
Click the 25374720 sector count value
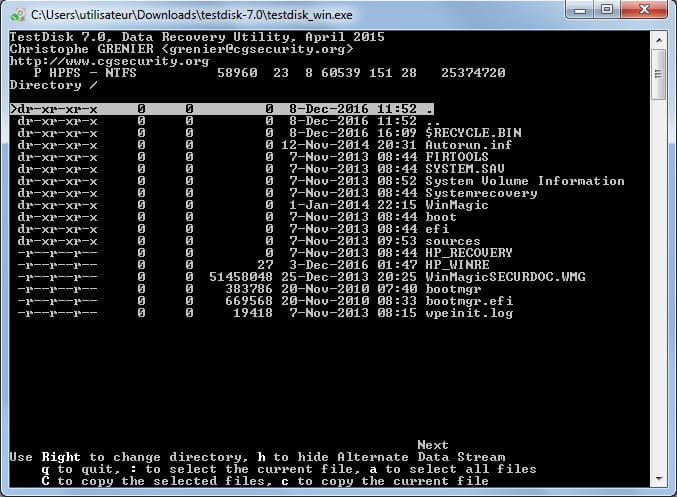pyautogui.click(x=473, y=73)
